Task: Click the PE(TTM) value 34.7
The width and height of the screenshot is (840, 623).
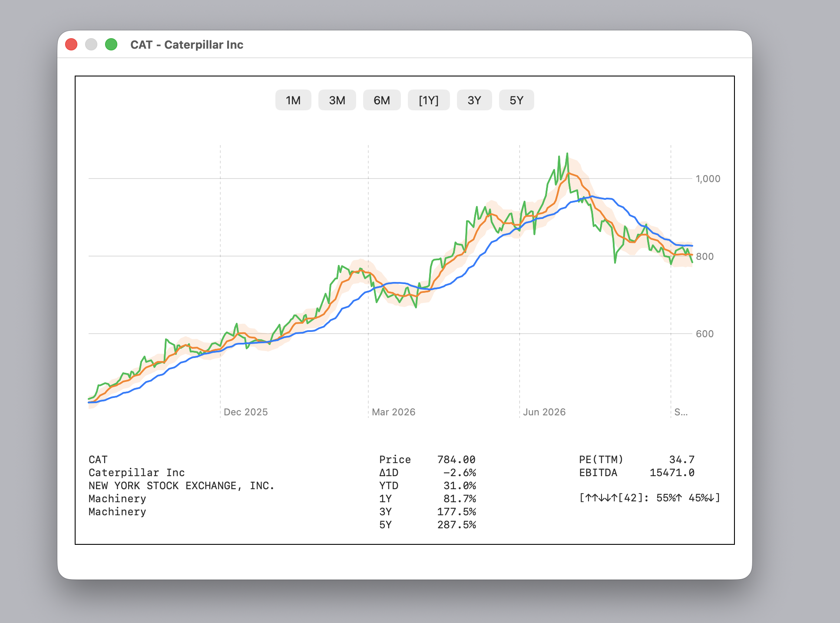Action: click(x=682, y=460)
